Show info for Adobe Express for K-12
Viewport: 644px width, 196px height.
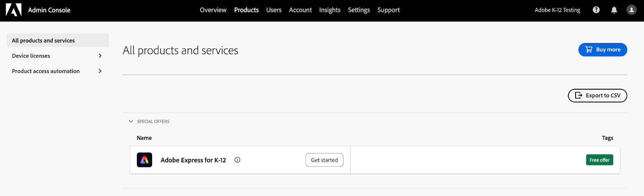click(x=237, y=160)
